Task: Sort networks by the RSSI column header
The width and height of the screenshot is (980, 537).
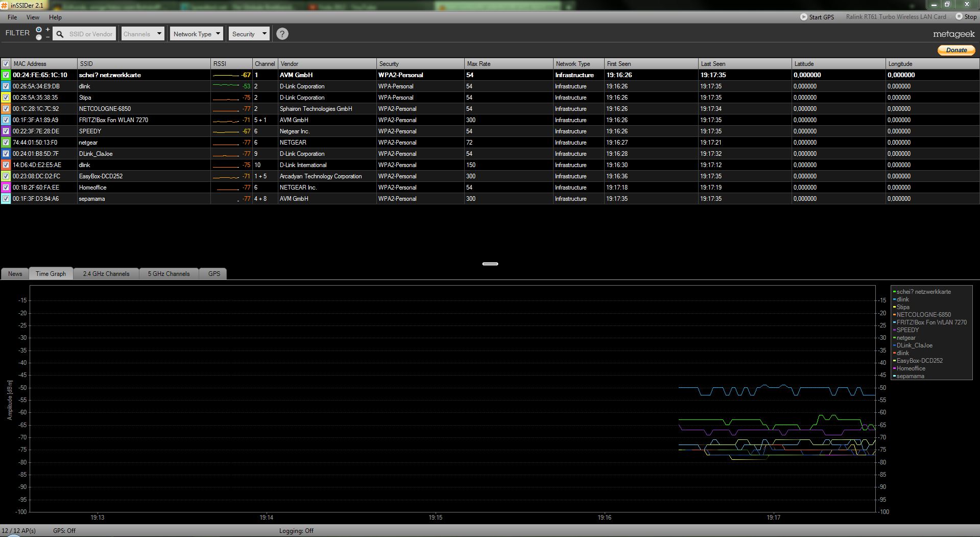Action: click(231, 64)
